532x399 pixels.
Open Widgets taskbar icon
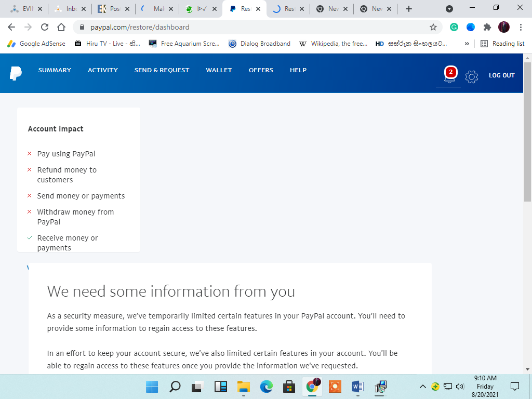(x=220, y=387)
